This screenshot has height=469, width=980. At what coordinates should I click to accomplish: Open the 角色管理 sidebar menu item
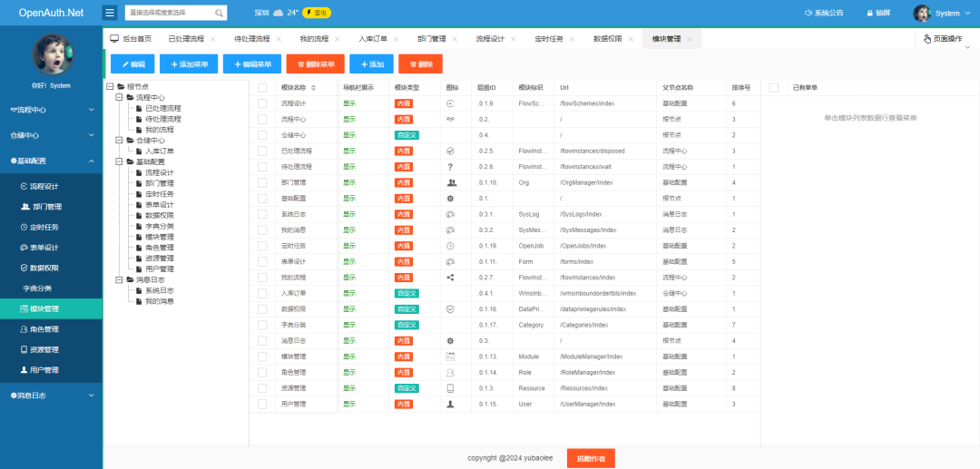click(44, 329)
